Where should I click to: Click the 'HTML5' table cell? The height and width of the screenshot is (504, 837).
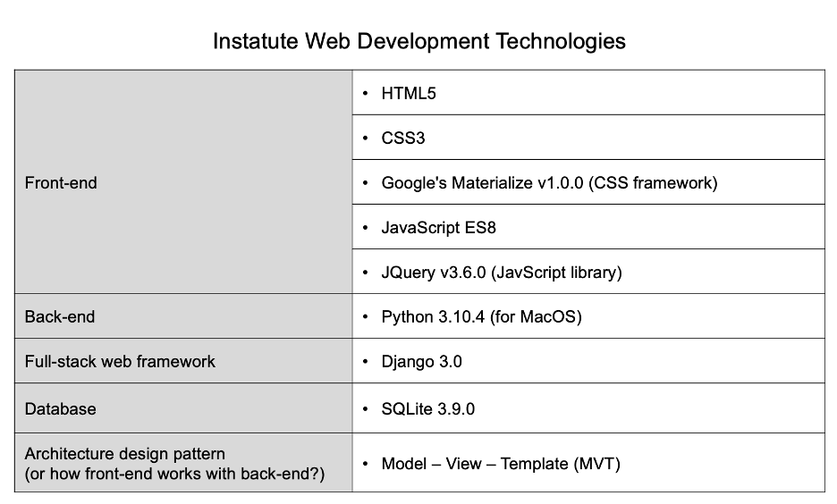click(588, 93)
